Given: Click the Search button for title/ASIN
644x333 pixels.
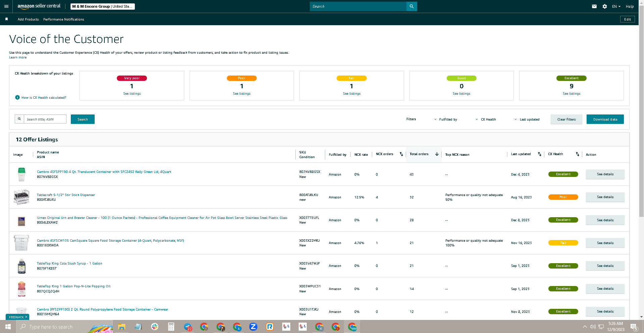Looking at the screenshot, I should point(83,119).
